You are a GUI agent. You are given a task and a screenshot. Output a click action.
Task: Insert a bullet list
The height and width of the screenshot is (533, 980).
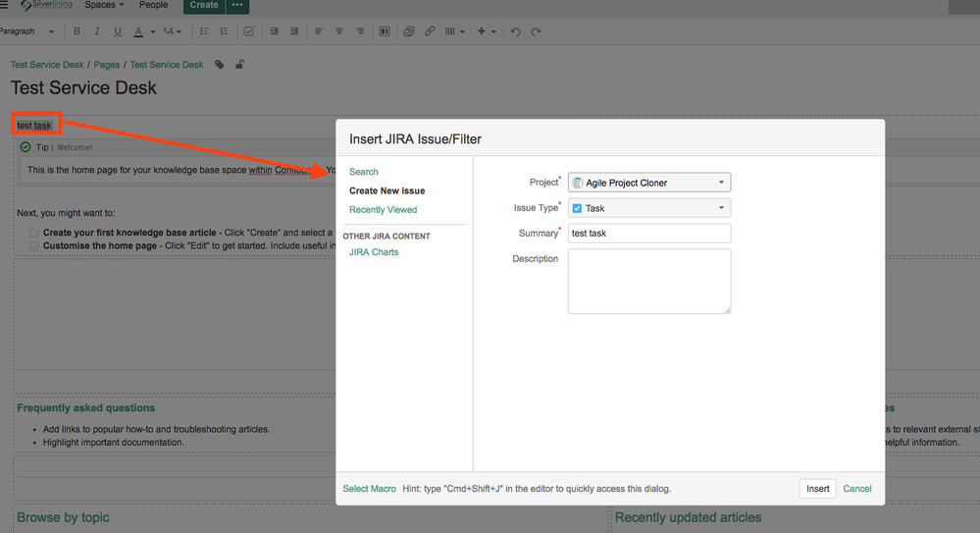204,31
